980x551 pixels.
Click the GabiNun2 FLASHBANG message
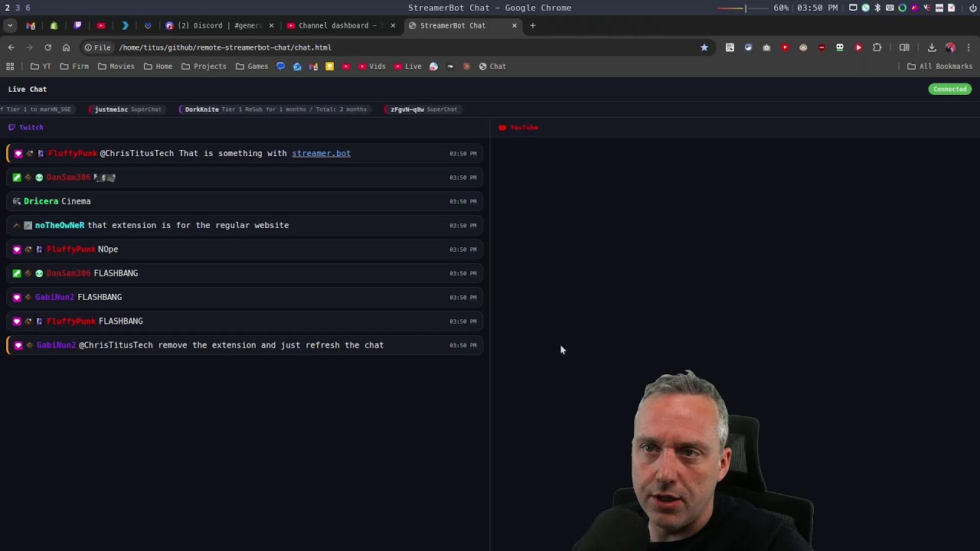pyautogui.click(x=244, y=297)
